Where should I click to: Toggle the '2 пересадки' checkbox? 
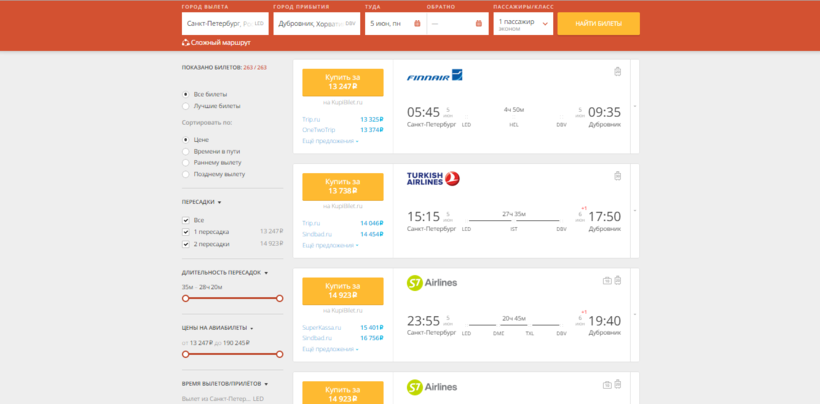[x=186, y=243]
